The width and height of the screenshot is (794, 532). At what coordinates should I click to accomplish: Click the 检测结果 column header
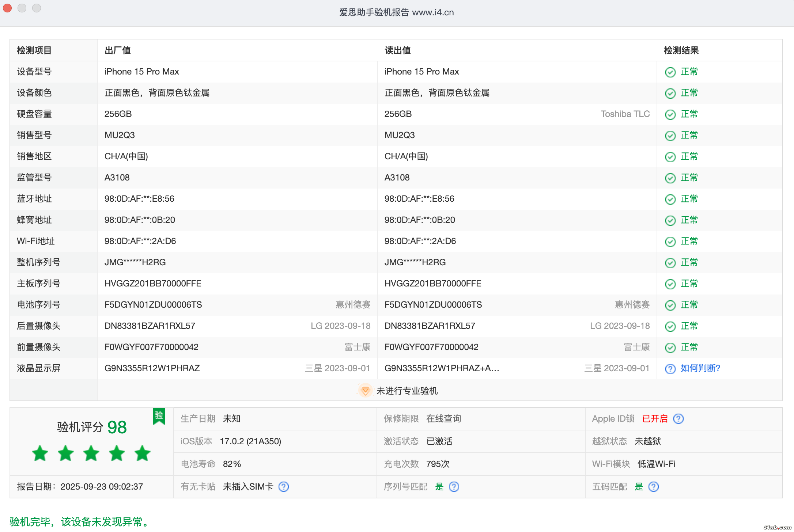681,50
